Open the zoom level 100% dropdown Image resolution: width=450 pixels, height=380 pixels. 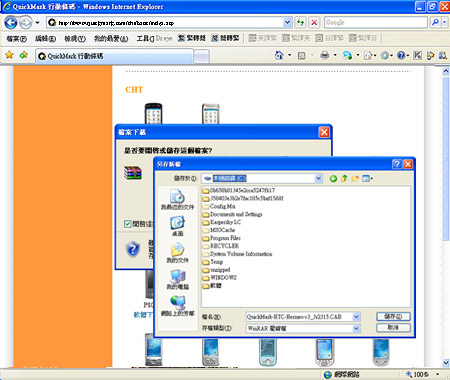(437, 374)
